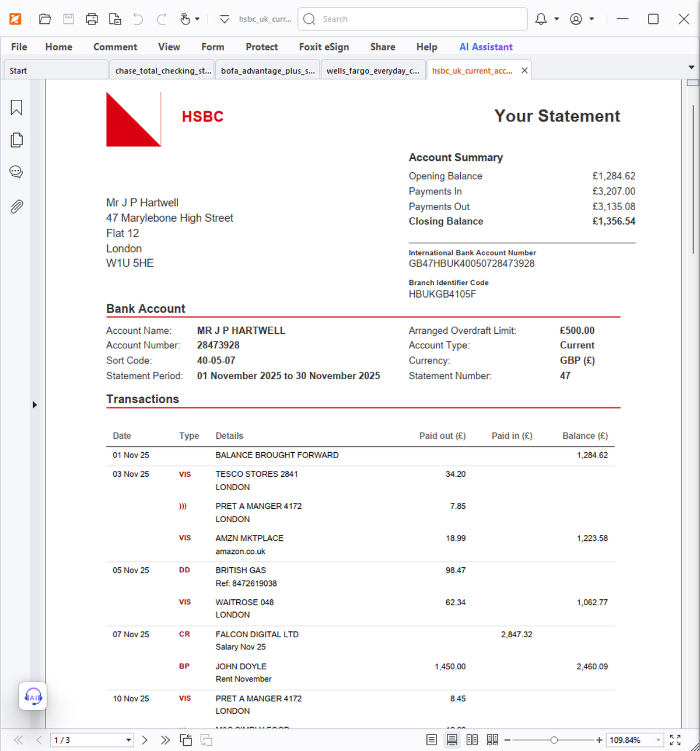The height and width of the screenshot is (751, 700).
Task: Switch to chase_total_checking document tab
Action: [x=162, y=71]
